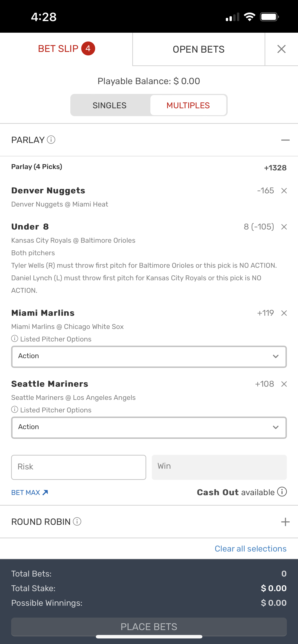This screenshot has height=644, width=298.
Task: Focus the Risk amount field
Action: coord(79,467)
